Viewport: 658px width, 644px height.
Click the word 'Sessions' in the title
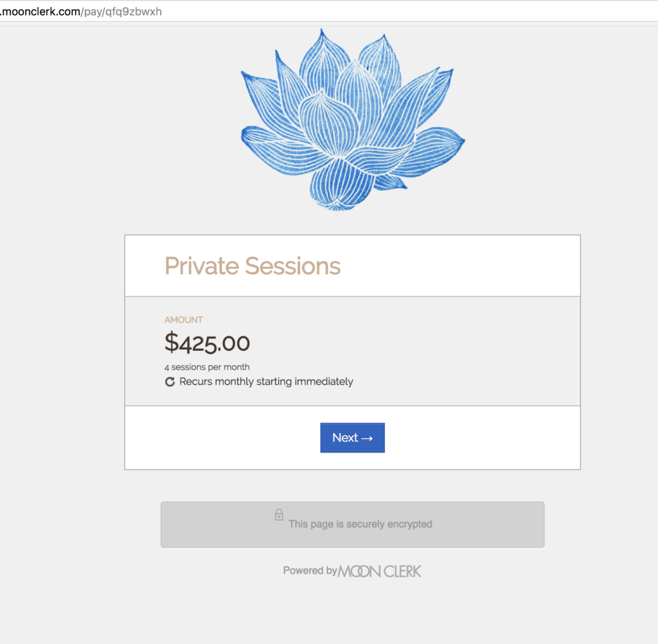[292, 265]
